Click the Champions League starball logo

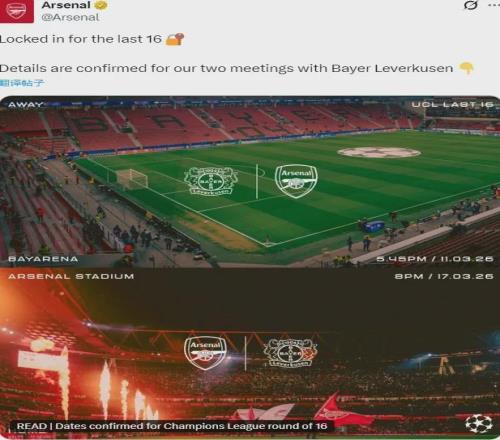click(479, 424)
